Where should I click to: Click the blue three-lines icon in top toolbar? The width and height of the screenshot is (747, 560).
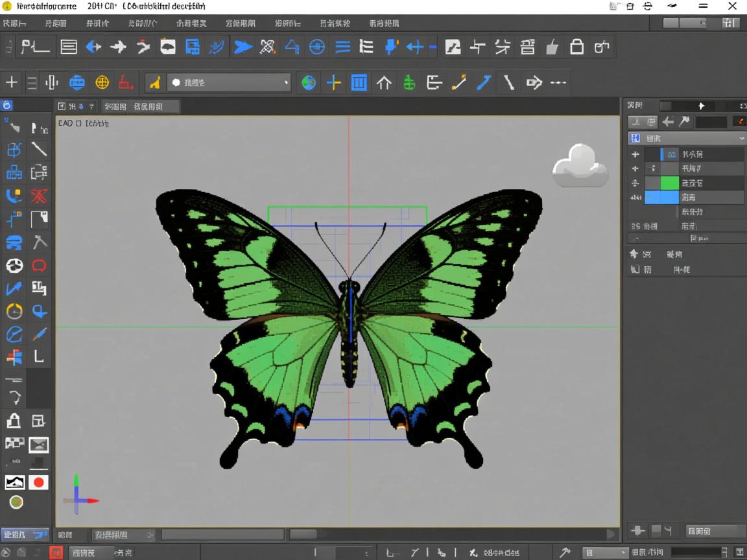click(342, 47)
